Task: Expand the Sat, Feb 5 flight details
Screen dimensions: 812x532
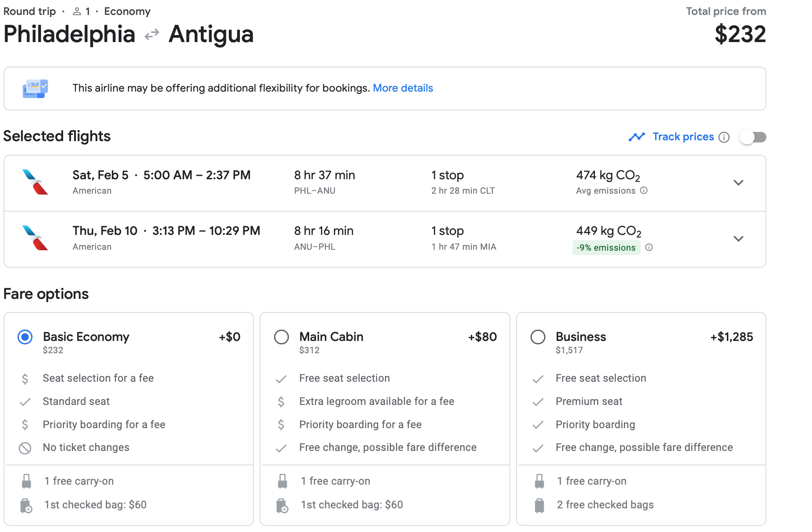Action: 738,183
